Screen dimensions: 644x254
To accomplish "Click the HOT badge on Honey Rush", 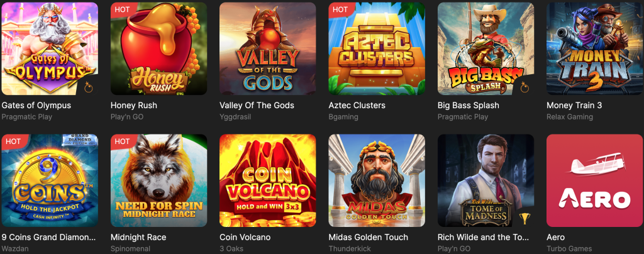I will [123, 10].
